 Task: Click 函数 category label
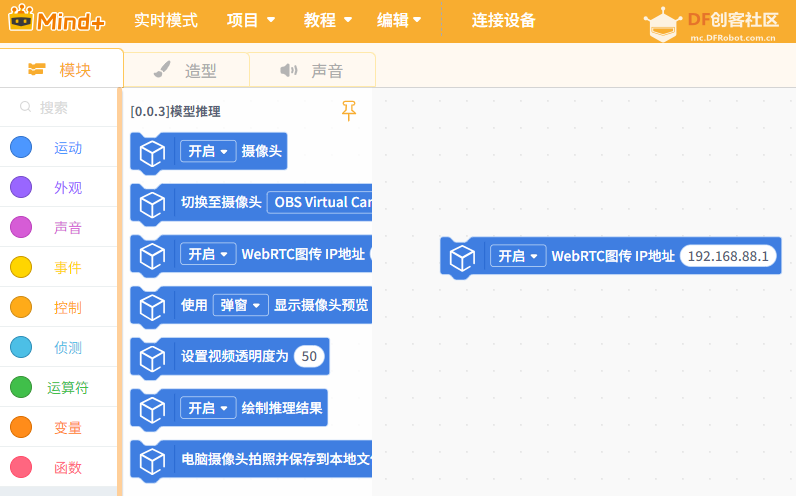coord(68,468)
